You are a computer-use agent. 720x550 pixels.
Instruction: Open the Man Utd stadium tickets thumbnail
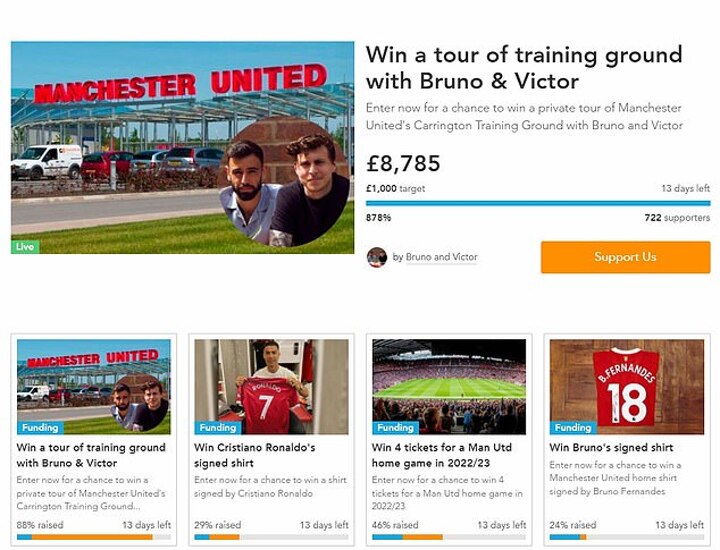[x=449, y=386]
